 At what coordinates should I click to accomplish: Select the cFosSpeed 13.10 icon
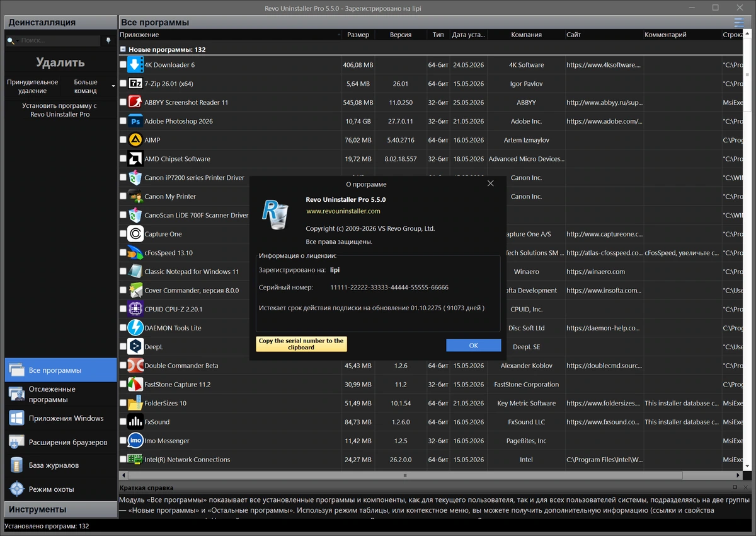135,253
